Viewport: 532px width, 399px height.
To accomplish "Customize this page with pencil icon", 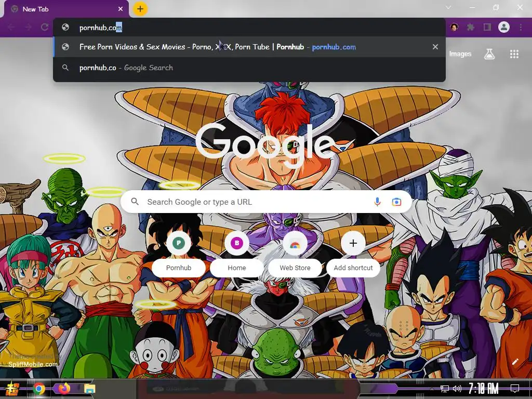I will pos(515,362).
